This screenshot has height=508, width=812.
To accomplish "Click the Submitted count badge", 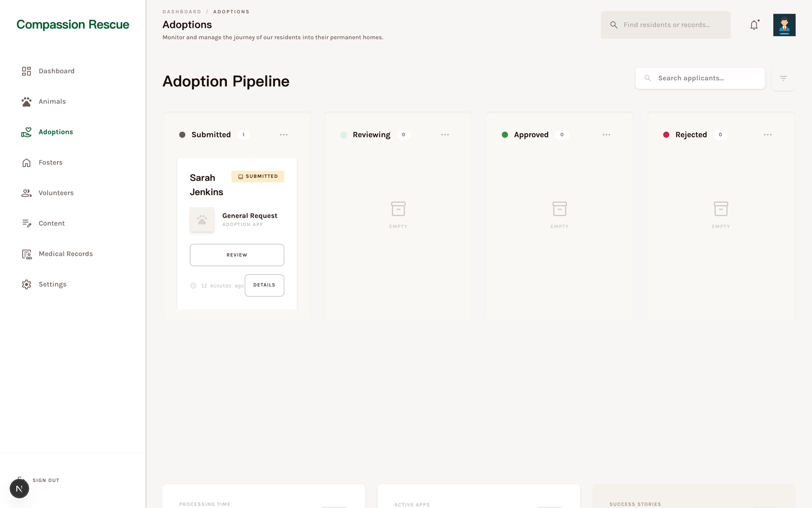I will point(244,135).
